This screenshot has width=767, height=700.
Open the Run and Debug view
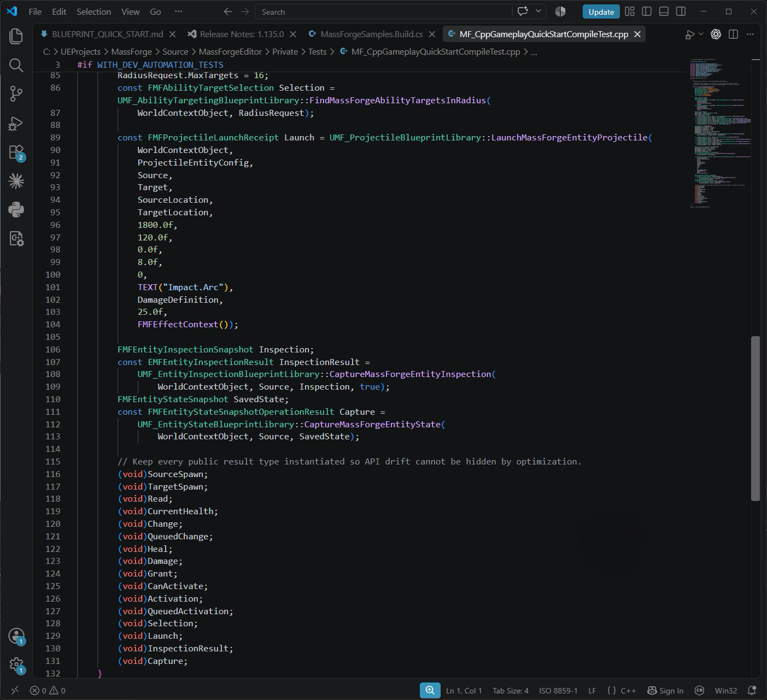coord(16,123)
